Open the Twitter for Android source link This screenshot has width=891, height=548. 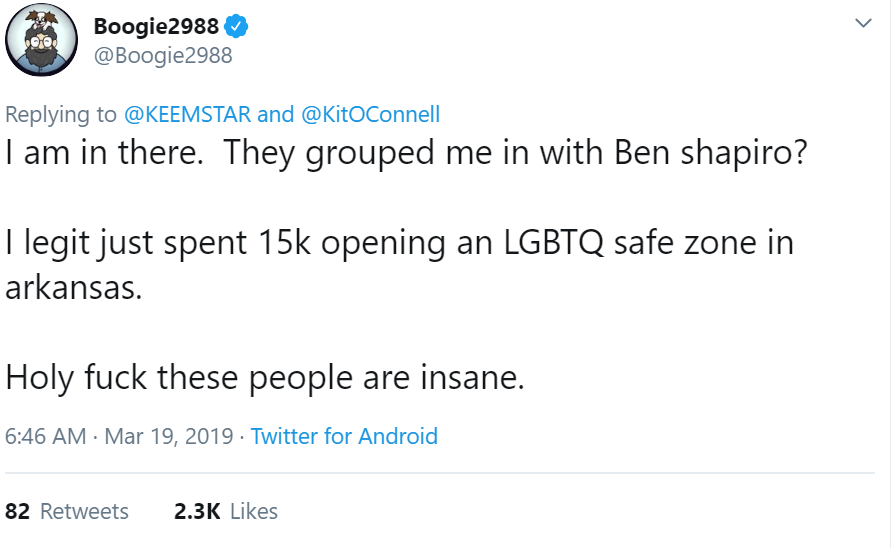pos(344,437)
